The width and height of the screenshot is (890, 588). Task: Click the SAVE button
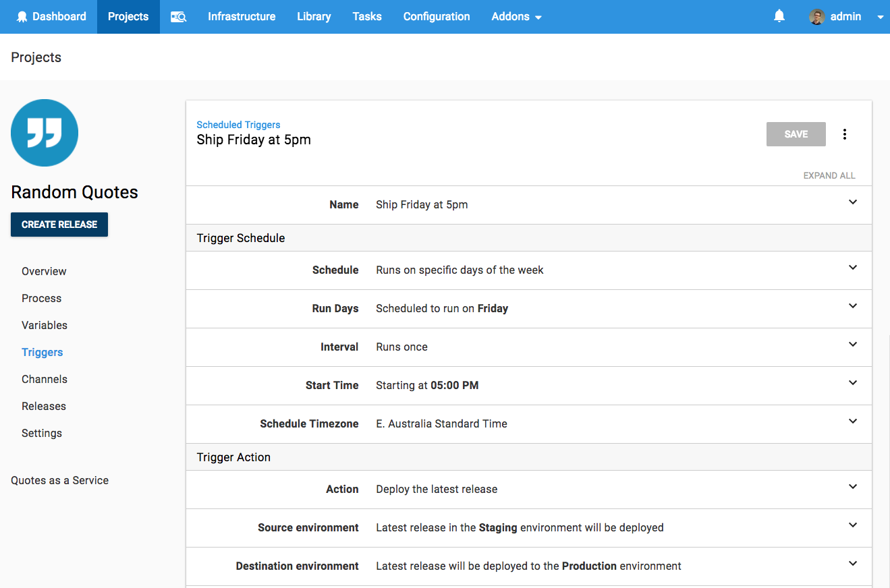[796, 134]
